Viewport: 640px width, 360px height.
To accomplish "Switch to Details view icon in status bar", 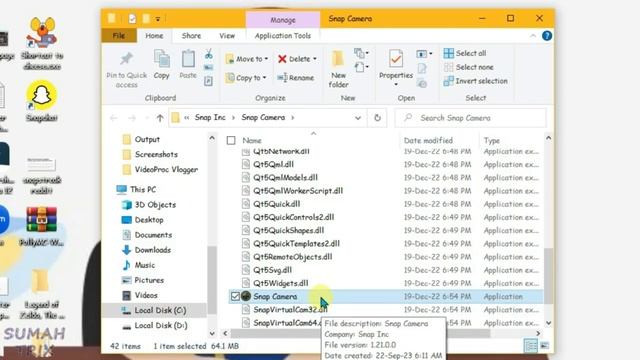I will 531,346.
